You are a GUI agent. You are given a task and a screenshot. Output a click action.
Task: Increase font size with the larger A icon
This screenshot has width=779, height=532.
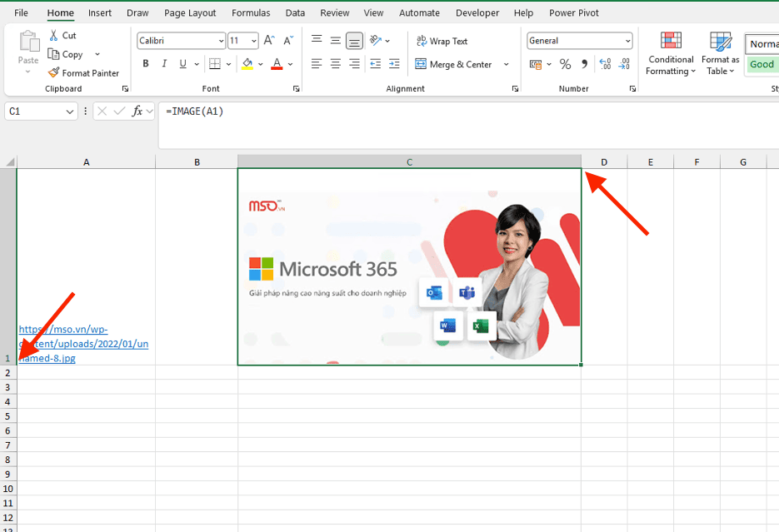269,40
